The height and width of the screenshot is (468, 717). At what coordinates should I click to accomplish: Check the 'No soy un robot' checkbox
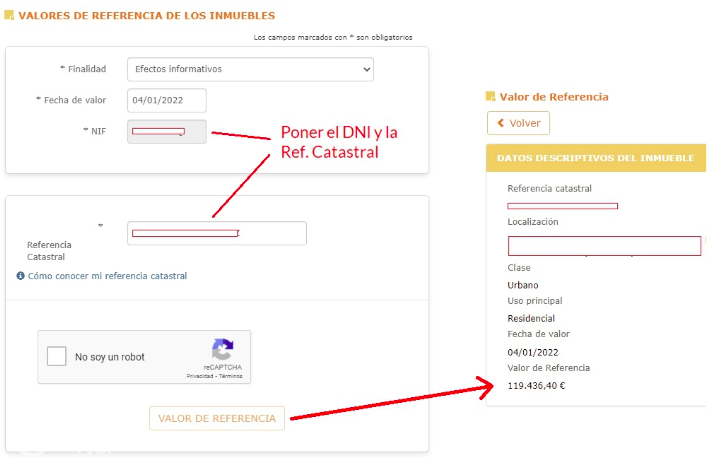(57, 356)
